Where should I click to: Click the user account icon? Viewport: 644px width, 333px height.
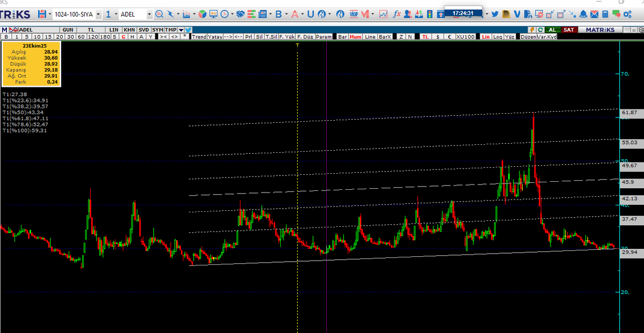[x=408, y=14]
